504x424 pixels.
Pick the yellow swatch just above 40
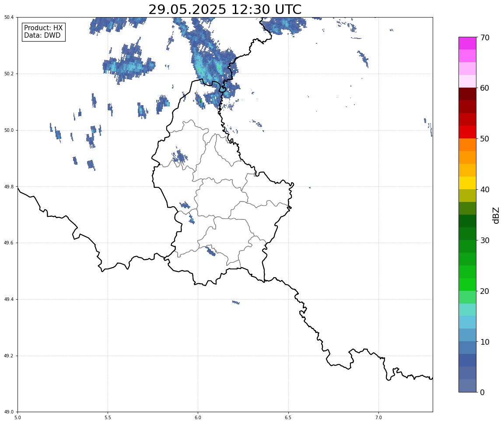click(467, 183)
